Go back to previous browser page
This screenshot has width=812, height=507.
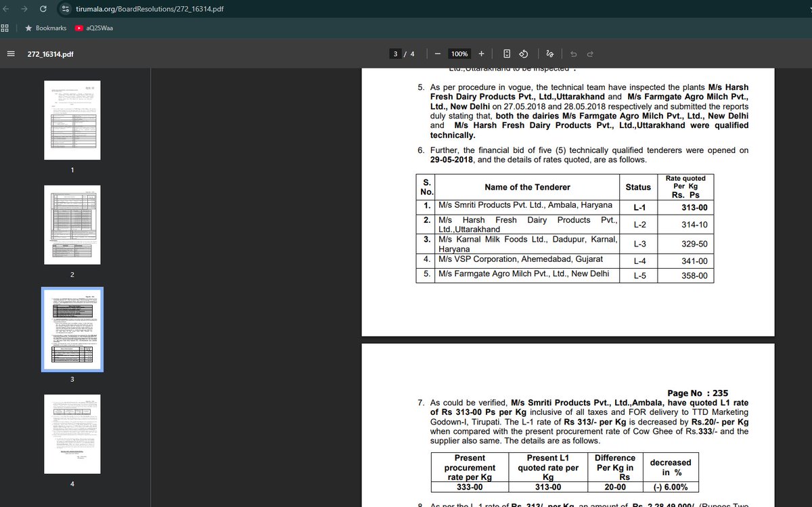pyautogui.click(x=7, y=9)
